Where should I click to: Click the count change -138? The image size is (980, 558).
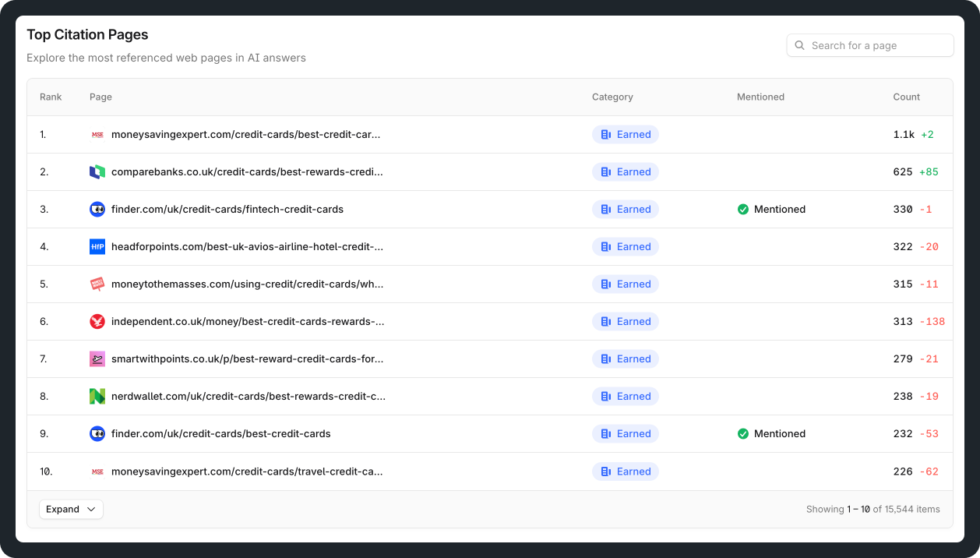[x=932, y=322]
